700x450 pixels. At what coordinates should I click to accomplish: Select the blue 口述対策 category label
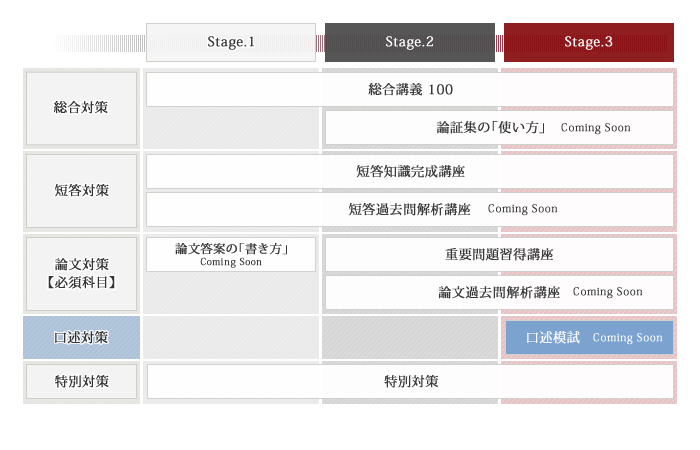[81, 338]
